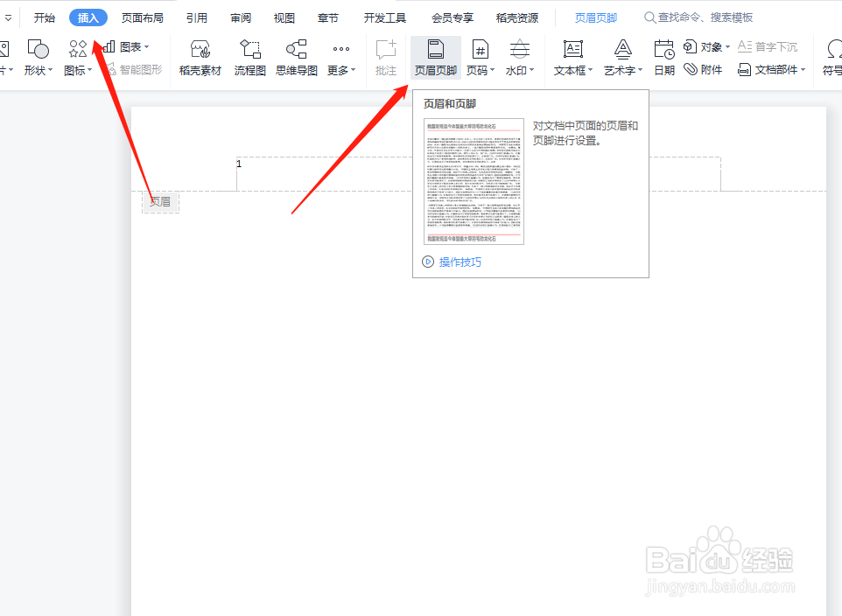The height and width of the screenshot is (616, 842).
Task: Select the 页眉 header tag in document
Action: (160, 201)
